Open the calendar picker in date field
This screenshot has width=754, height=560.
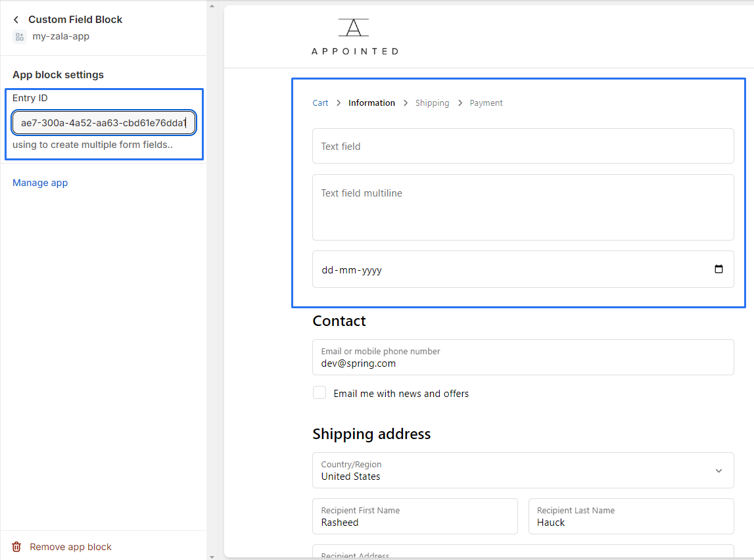click(x=719, y=269)
